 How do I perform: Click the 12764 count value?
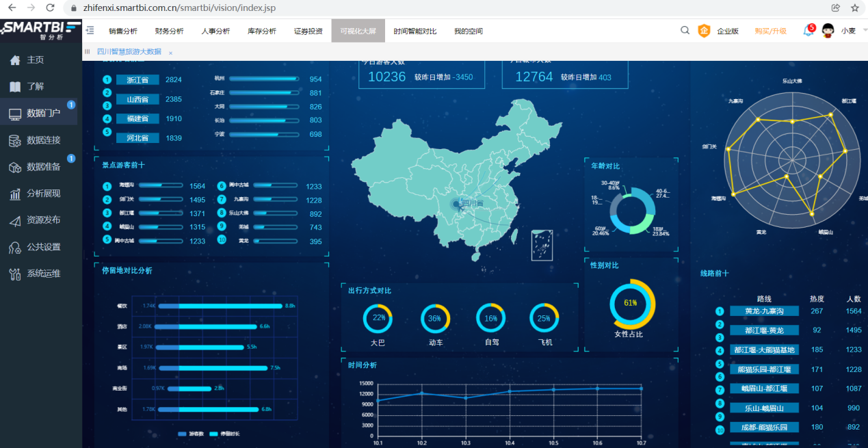pyautogui.click(x=534, y=77)
